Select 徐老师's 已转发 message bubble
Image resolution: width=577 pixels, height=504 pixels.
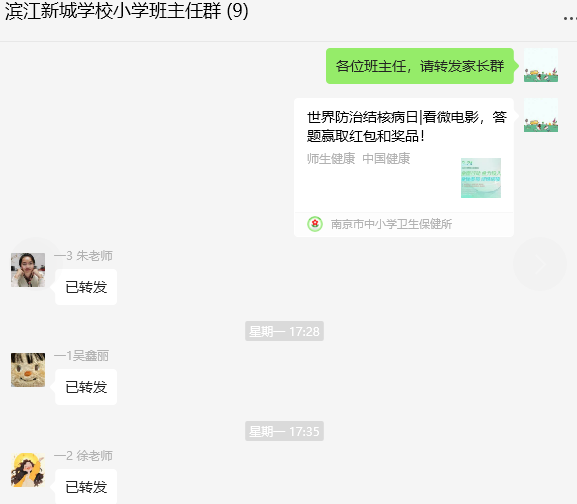(86, 486)
